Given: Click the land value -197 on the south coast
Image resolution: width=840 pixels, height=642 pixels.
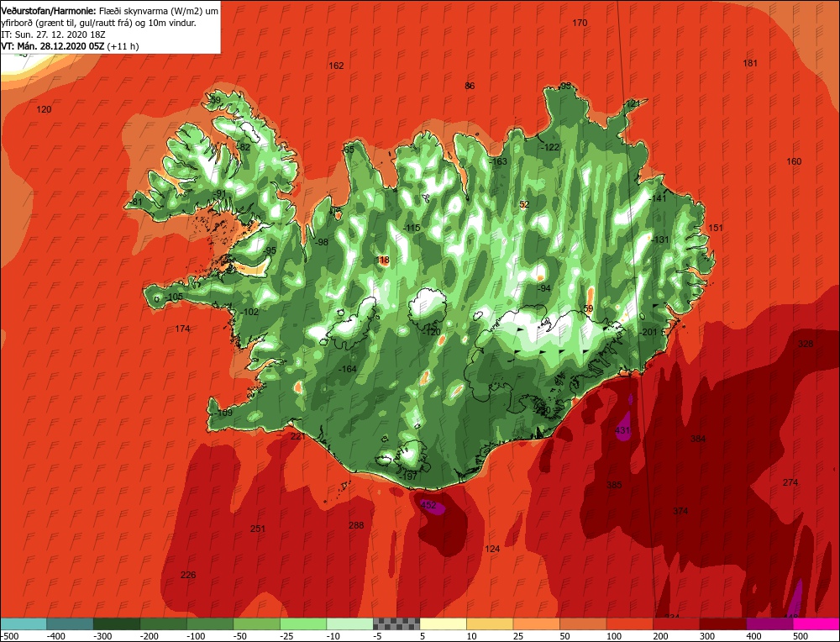Looking at the screenshot, I should tap(408, 476).
